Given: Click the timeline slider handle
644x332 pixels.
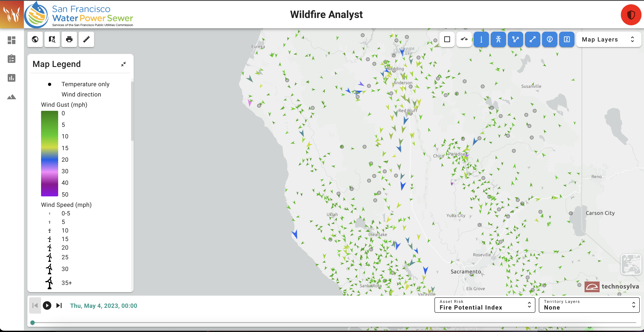Looking at the screenshot, I should (x=32, y=323).
